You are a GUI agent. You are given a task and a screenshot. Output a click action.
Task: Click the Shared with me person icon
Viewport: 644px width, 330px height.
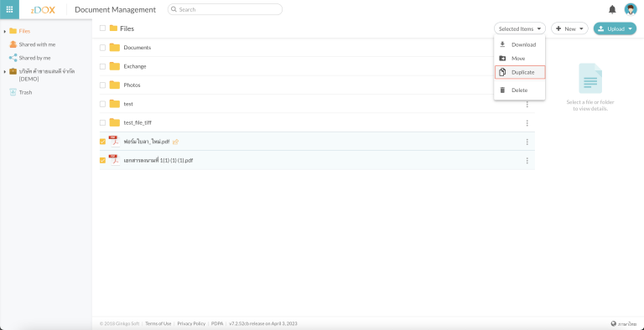coord(13,44)
